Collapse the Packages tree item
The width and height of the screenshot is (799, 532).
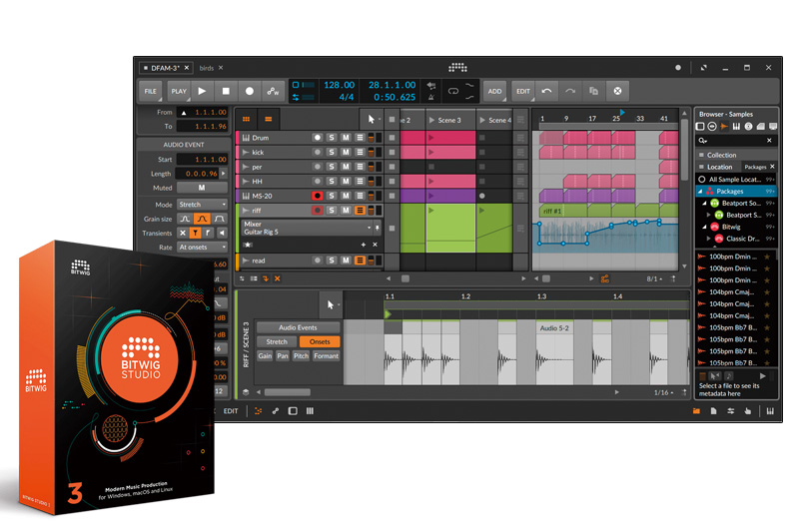click(701, 192)
